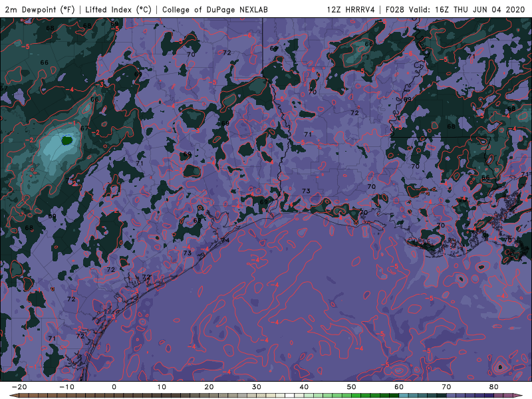Viewport: 532px width, 399px height.
Task: Click the '70' color scale label
Action: coord(446,387)
